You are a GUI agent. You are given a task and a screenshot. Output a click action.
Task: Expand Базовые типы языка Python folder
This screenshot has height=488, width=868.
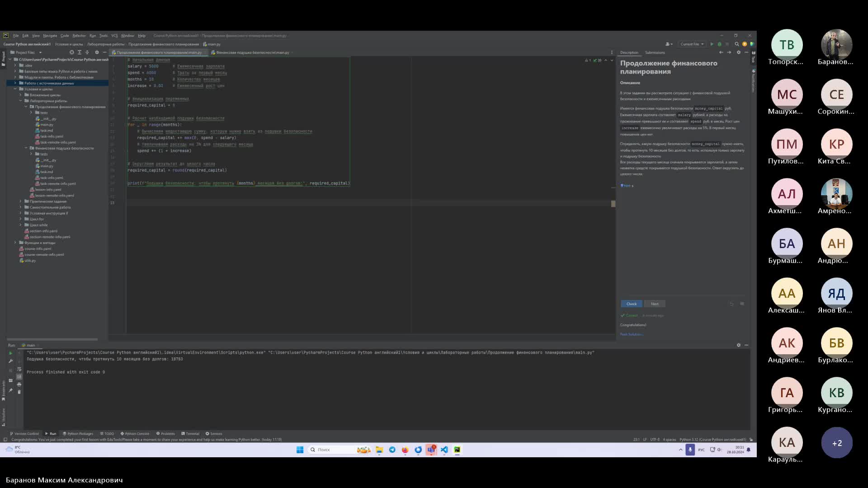coord(15,71)
